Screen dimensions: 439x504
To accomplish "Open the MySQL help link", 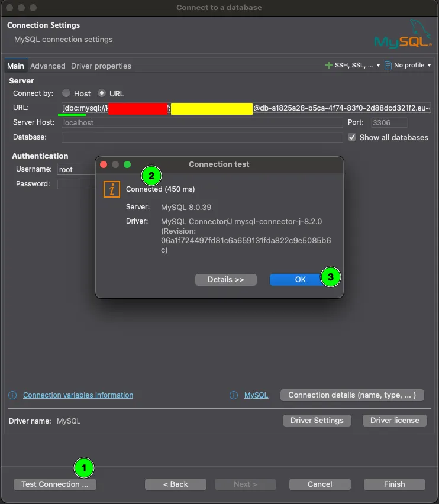I will (x=256, y=395).
